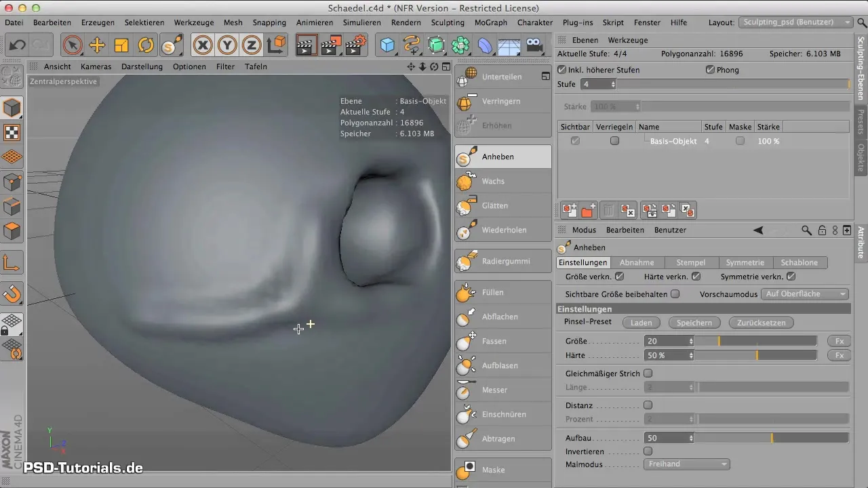
Task: Select the Fassen grab tool
Action: [503, 341]
